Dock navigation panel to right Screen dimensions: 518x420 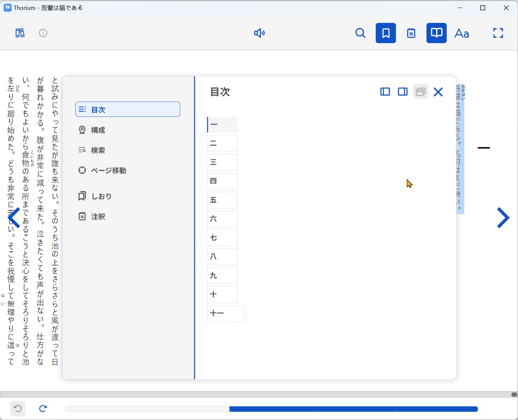[403, 92]
